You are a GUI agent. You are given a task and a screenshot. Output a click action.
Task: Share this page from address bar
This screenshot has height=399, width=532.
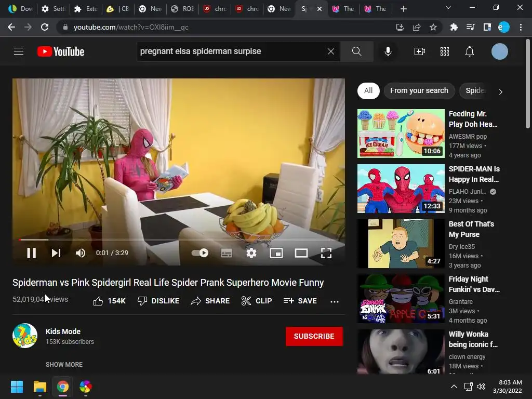[416, 27]
